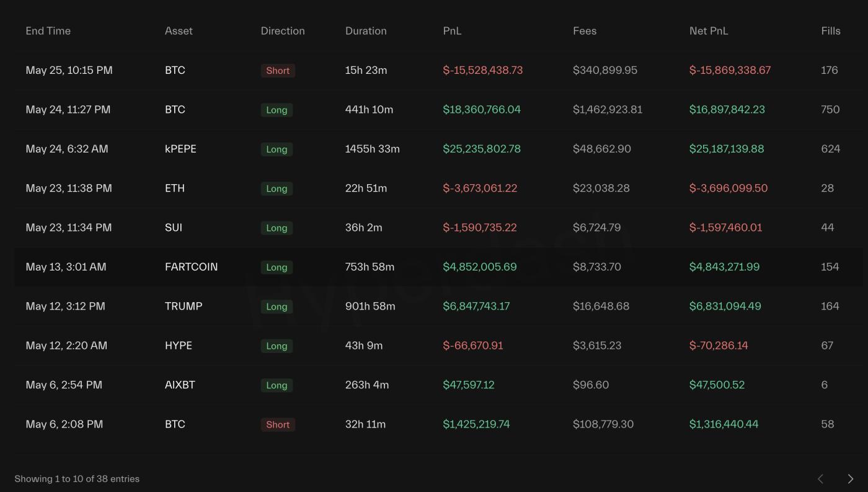The image size is (868, 492).
Task: Click the AIXBT net PnL value
Action: [718, 385]
